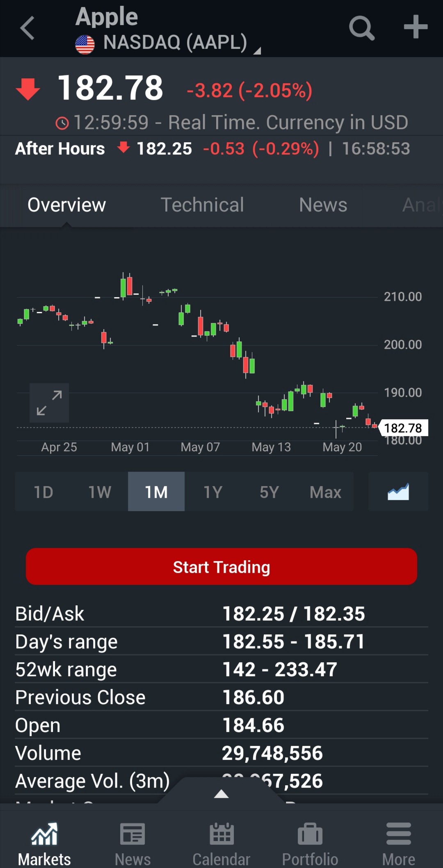443x868 pixels.
Task: Tap 52wk range 142 - 233.47
Action: [280, 670]
